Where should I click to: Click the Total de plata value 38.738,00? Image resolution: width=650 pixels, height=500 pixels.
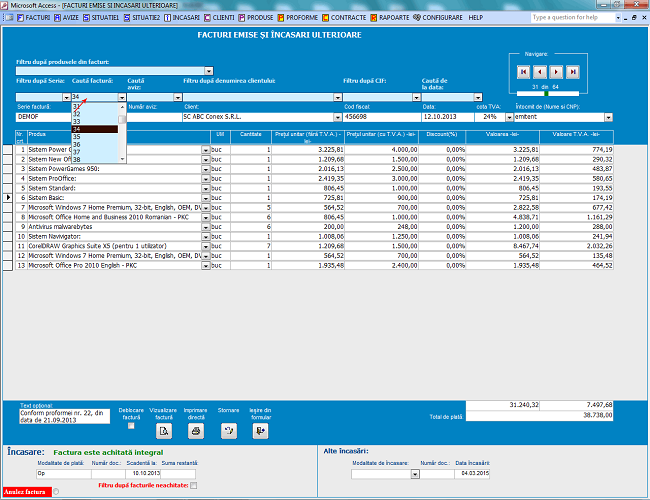tap(539, 415)
